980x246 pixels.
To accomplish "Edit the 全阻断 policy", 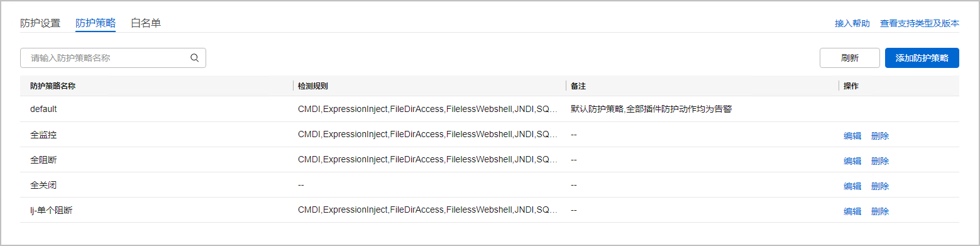I will pos(852,161).
